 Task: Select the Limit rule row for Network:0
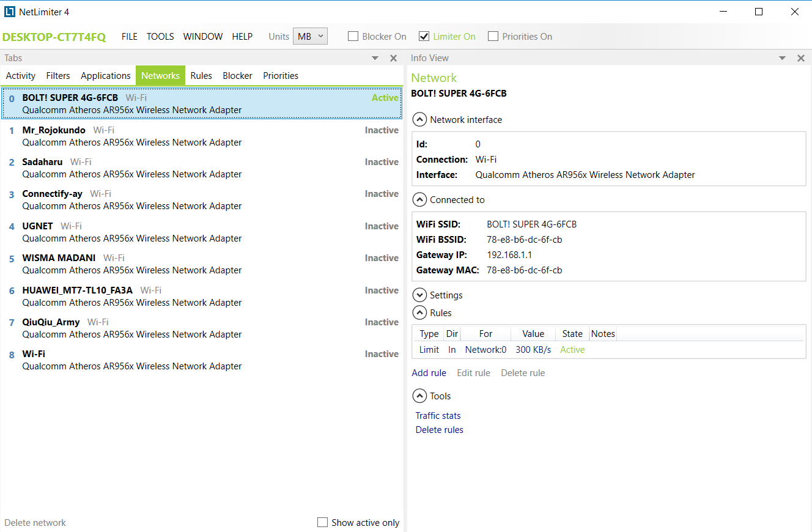pos(609,350)
